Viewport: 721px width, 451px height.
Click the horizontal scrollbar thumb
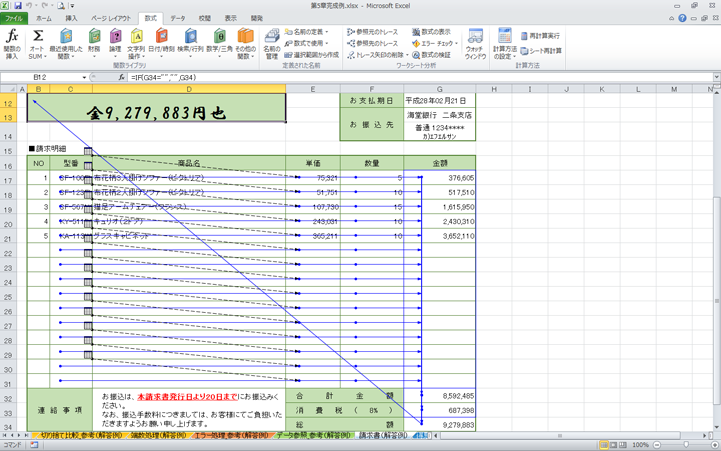560,435
